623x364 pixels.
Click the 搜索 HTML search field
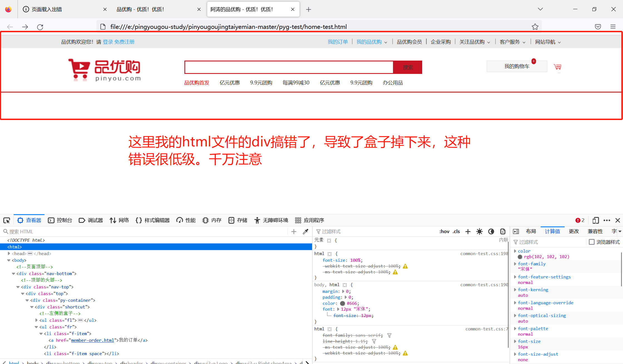coord(145,231)
